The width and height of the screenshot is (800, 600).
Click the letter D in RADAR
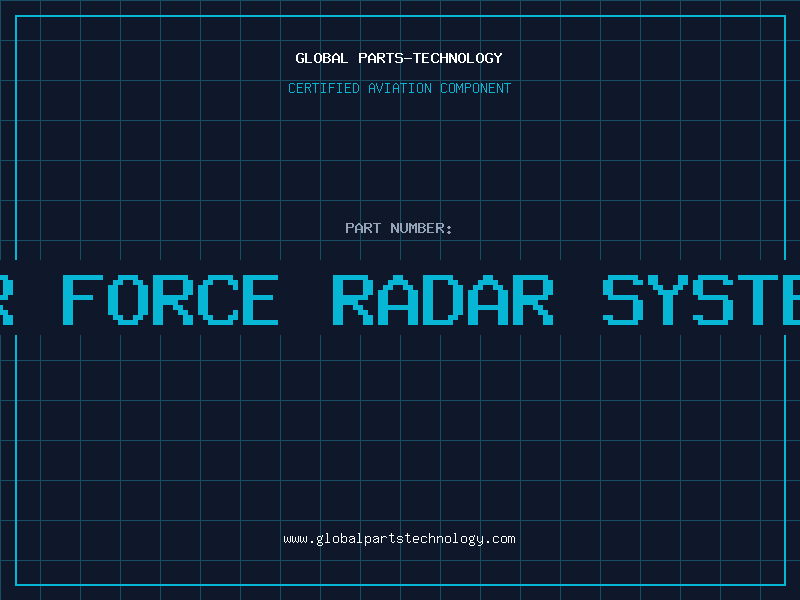(442, 300)
